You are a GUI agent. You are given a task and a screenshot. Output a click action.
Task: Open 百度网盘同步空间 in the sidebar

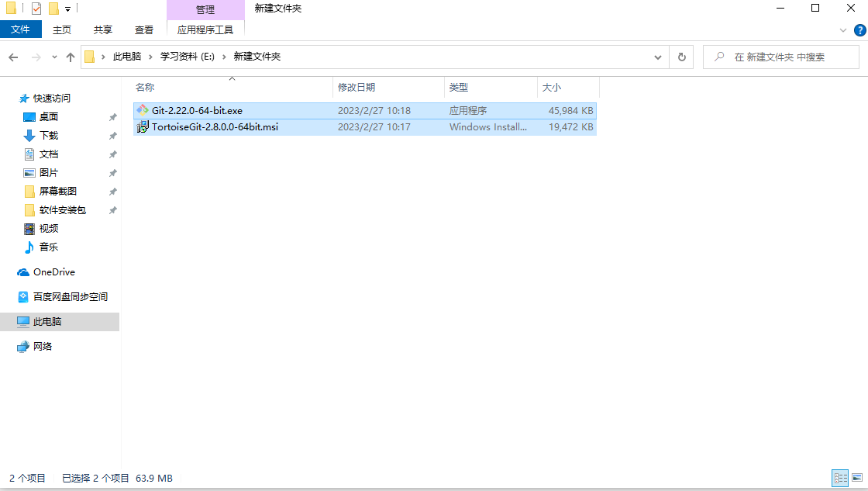coord(71,297)
